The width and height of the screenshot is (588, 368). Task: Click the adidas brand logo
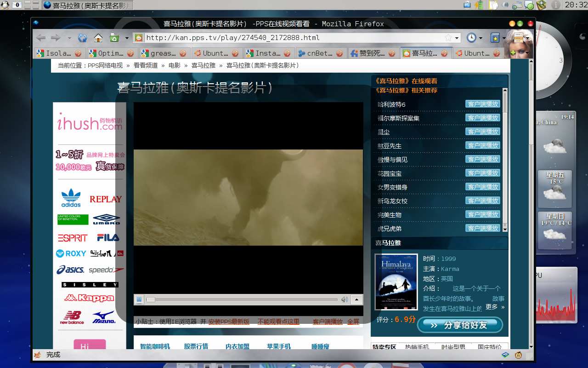click(71, 198)
